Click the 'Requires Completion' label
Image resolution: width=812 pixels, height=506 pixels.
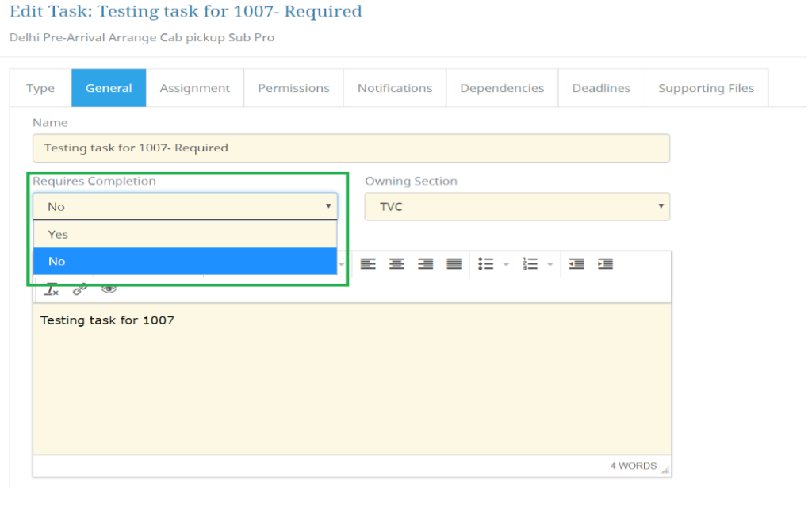point(94,182)
